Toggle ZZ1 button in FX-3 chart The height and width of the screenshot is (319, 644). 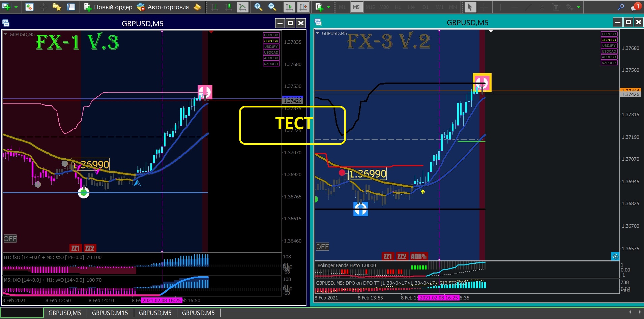tap(388, 256)
